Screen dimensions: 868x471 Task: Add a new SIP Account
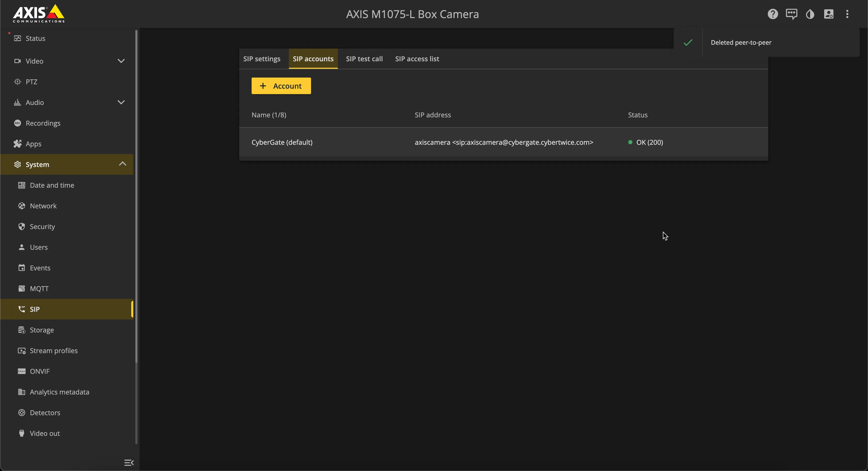tap(281, 86)
